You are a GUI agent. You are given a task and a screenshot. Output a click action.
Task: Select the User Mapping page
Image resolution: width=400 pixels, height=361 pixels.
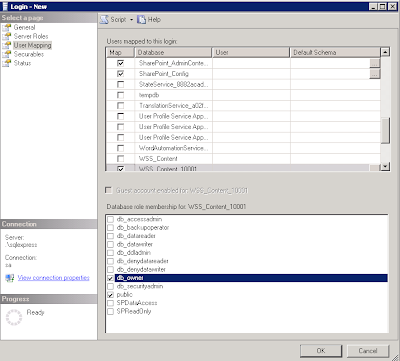(x=32, y=45)
